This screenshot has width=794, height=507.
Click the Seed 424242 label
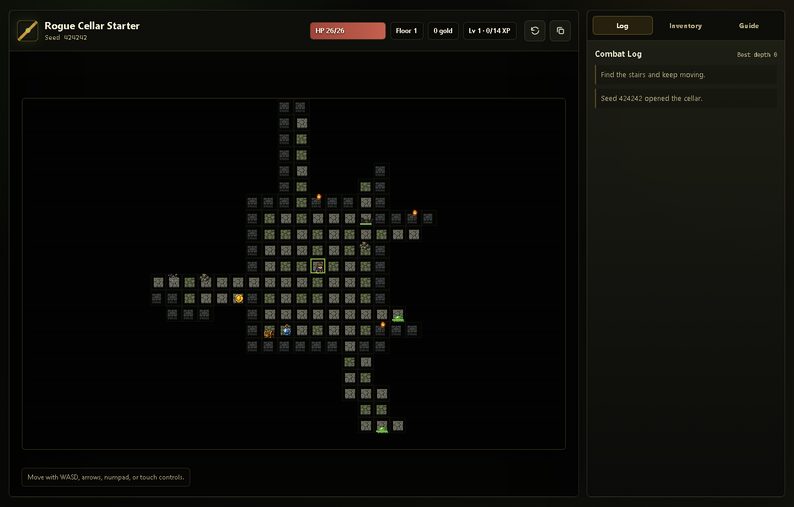point(66,38)
